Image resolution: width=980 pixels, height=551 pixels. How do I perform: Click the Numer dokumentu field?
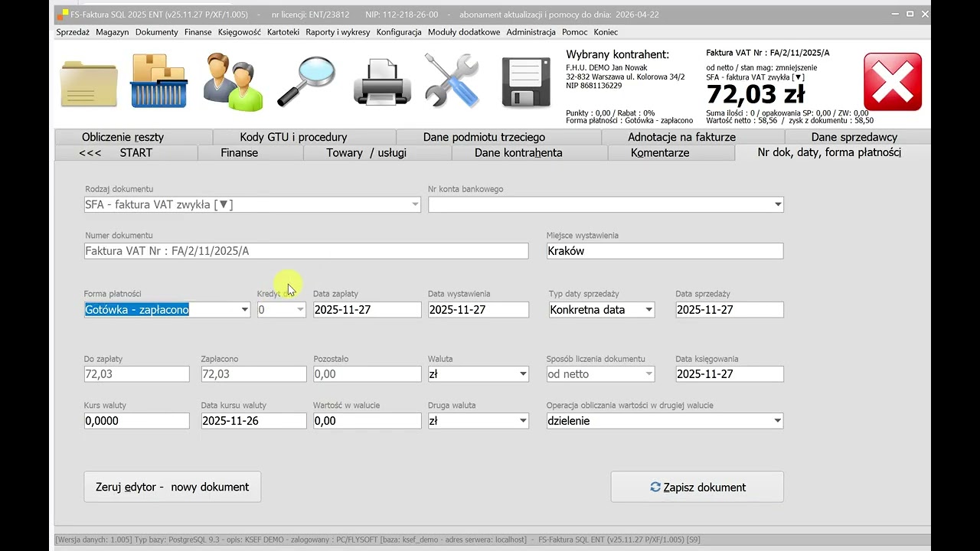click(306, 251)
